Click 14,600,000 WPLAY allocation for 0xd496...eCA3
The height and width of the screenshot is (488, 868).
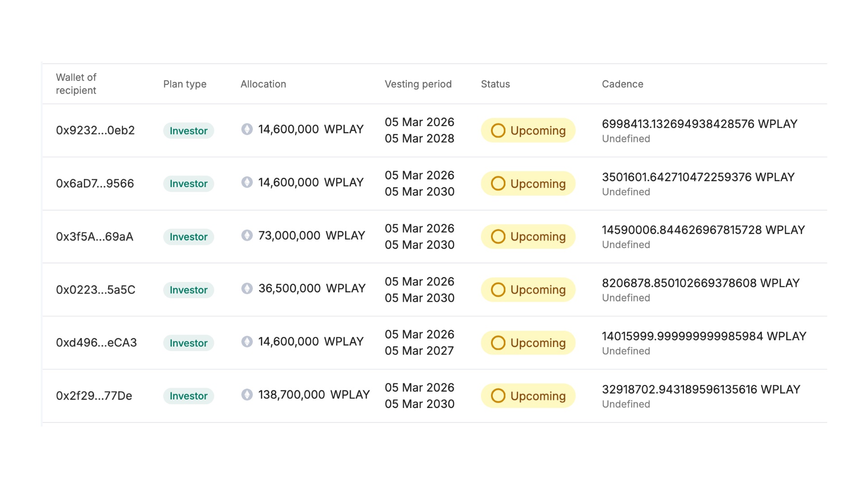(x=311, y=342)
